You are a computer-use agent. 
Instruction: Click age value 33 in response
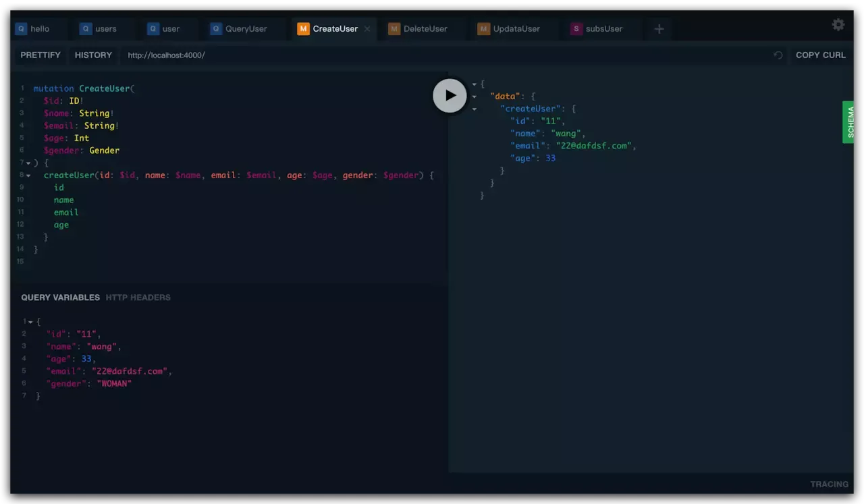tap(550, 159)
